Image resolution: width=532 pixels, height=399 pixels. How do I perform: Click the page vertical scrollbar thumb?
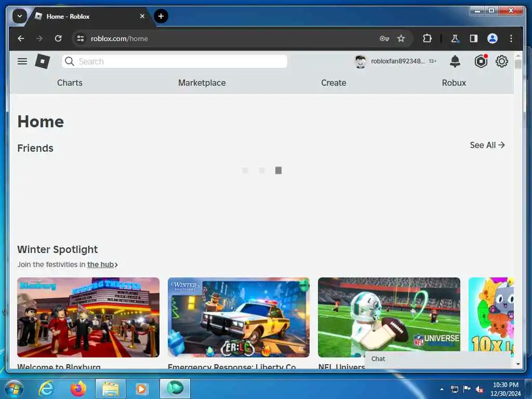pos(518,64)
